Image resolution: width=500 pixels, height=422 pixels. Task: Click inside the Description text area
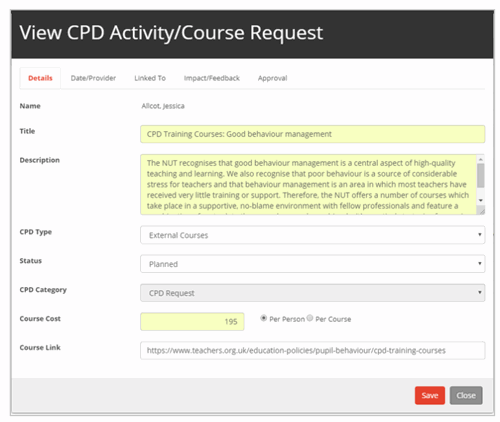pos(309,184)
